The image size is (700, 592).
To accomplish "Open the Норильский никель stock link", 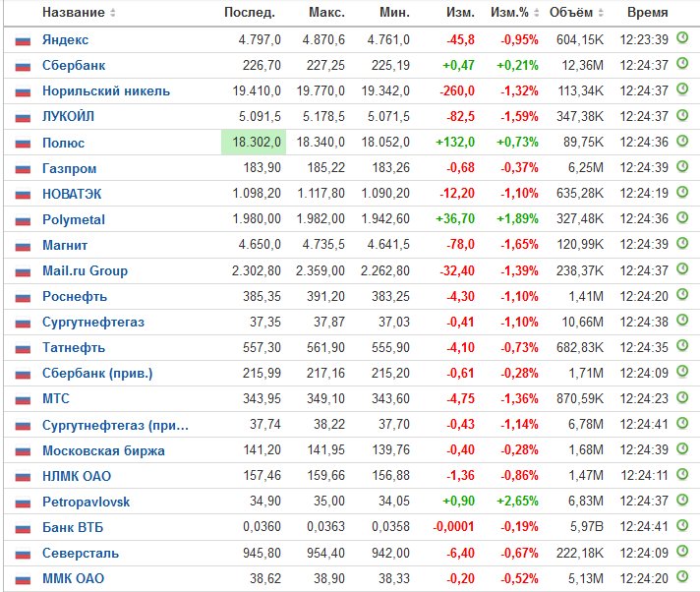I will click(106, 91).
